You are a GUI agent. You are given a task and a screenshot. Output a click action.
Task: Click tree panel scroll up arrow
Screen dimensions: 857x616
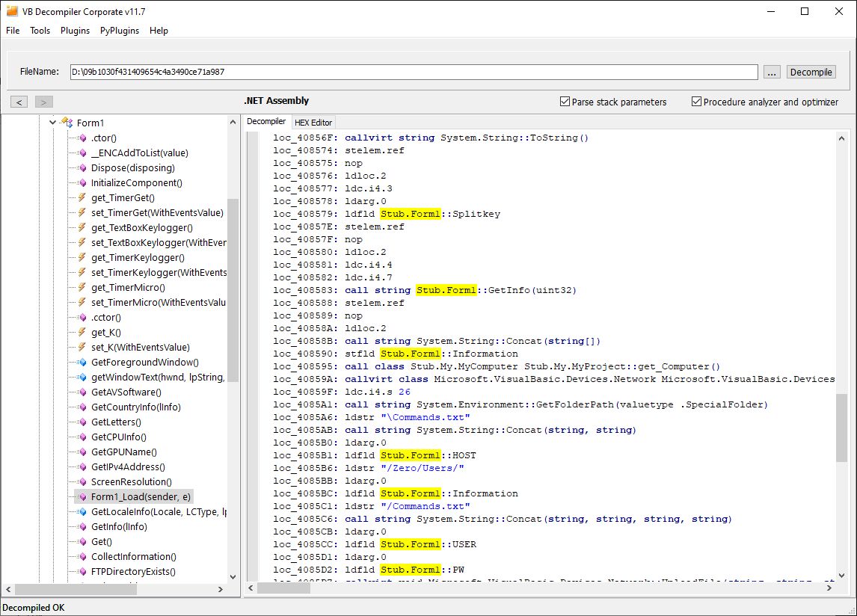(233, 122)
